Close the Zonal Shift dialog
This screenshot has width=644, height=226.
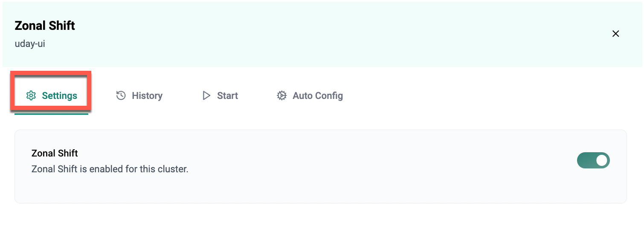point(615,34)
